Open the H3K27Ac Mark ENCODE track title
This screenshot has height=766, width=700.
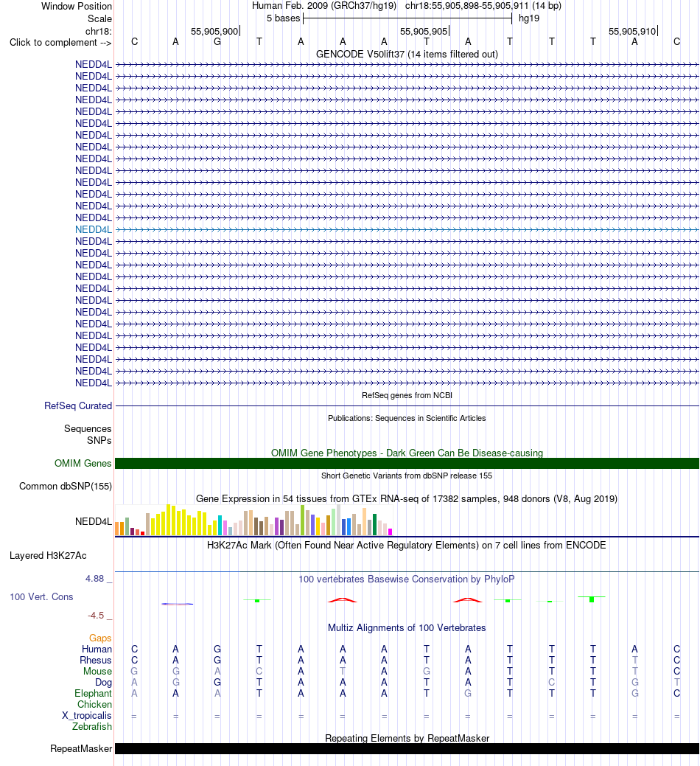tap(407, 545)
